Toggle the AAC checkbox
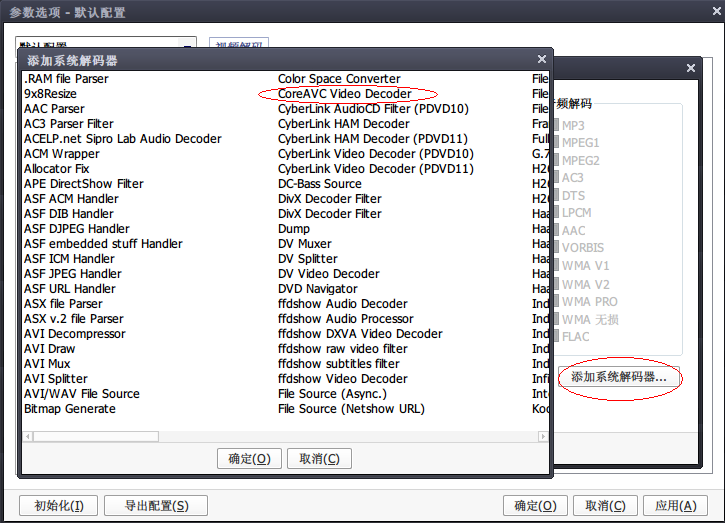Viewport: 725px width, 523px height. coord(556,230)
